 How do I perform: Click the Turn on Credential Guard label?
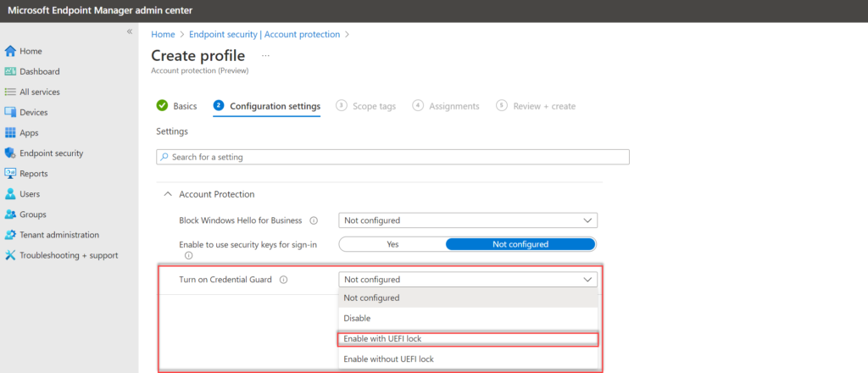pos(225,280)
